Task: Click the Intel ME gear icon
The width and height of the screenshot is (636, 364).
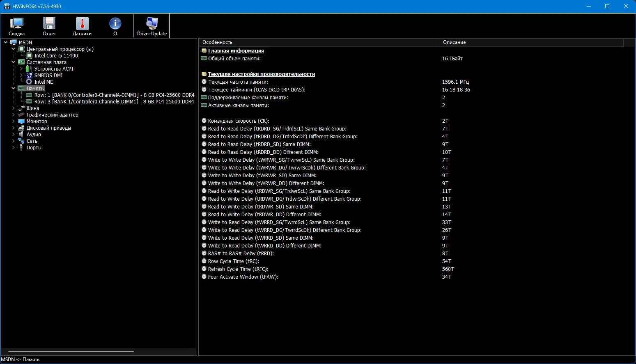Action: point(29,82)
